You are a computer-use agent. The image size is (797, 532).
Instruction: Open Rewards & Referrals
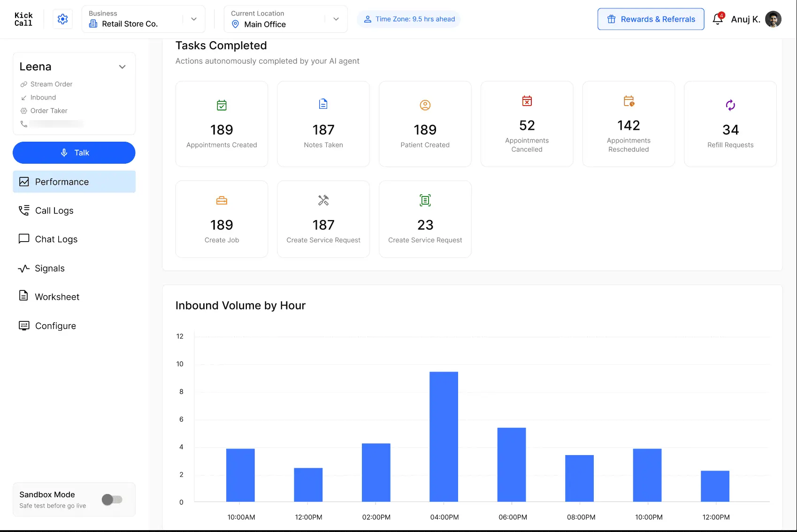point(651,19)
